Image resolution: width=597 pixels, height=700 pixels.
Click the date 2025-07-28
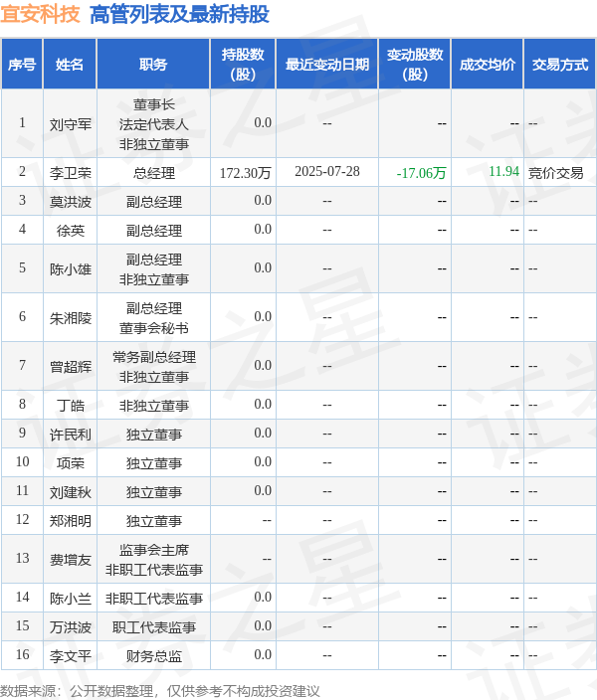click(x=327, y=171)
